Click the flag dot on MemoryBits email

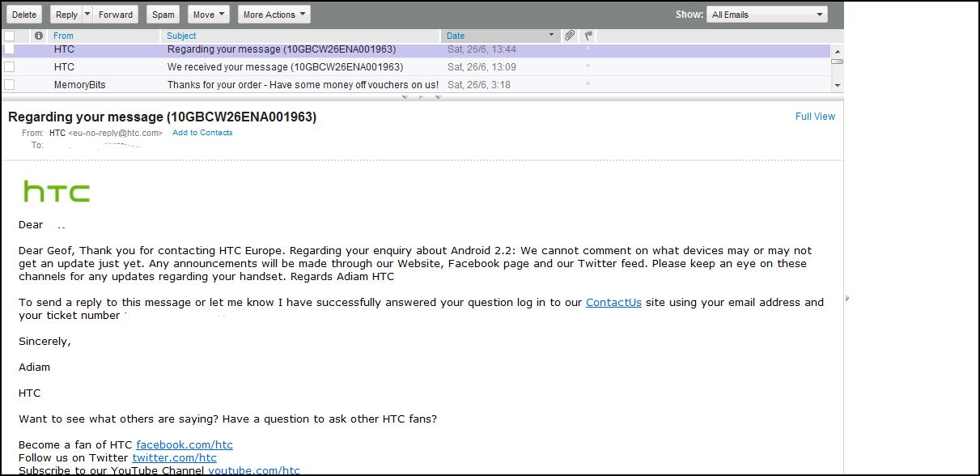(588, 84)
